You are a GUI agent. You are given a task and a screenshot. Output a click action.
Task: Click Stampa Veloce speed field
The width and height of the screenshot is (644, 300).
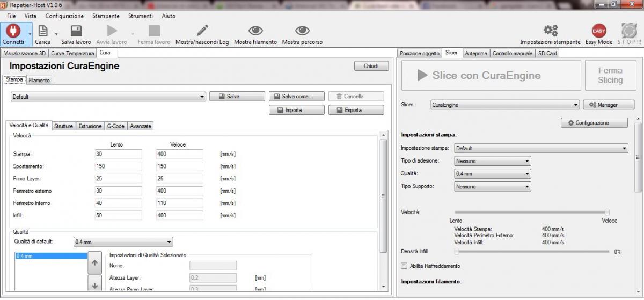(179, 154)
